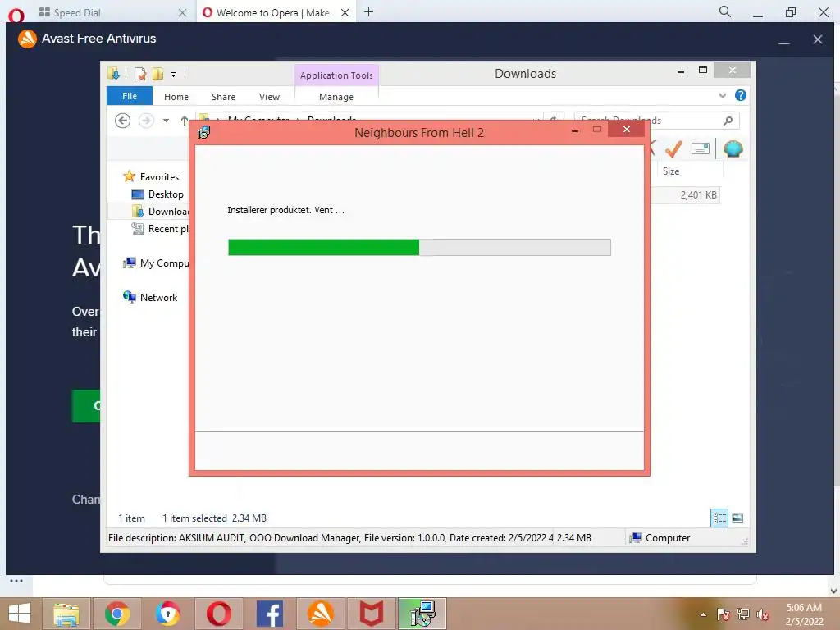This screenshot has height=630, width=840.
Task: Open Facebook from the taskbar
Action: (269, 614)
